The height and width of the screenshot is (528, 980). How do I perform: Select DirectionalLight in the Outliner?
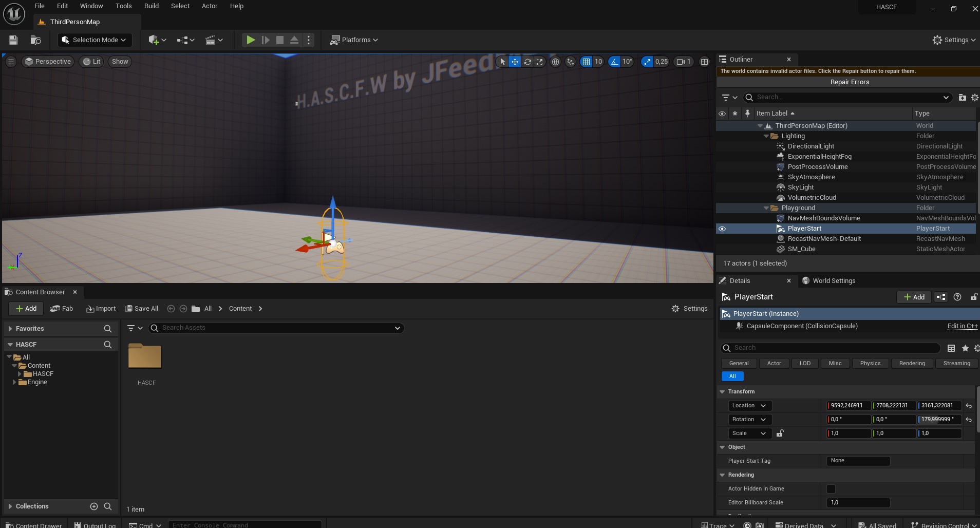pos(811,146)
